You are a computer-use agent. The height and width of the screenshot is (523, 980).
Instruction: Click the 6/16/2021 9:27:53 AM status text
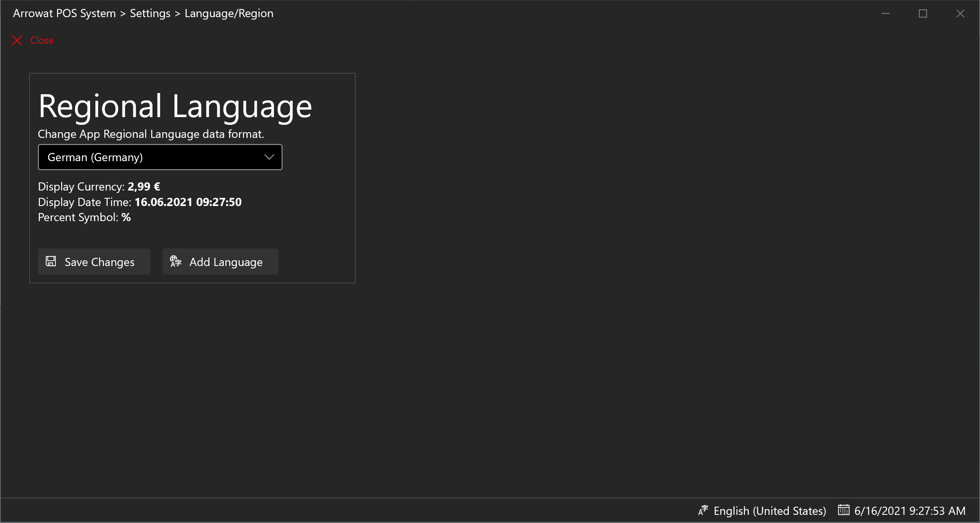point(910,511)
